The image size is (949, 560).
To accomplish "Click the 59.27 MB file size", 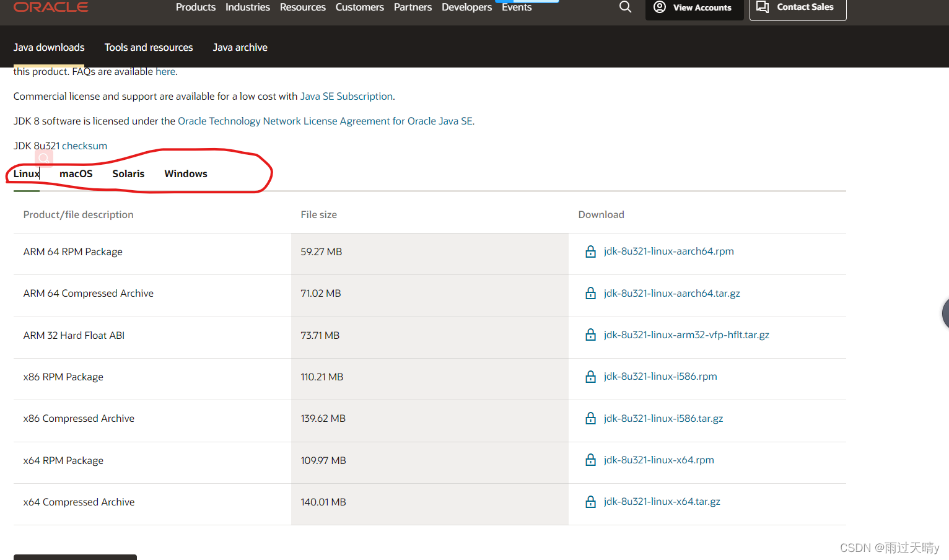I will coord(321,252).
